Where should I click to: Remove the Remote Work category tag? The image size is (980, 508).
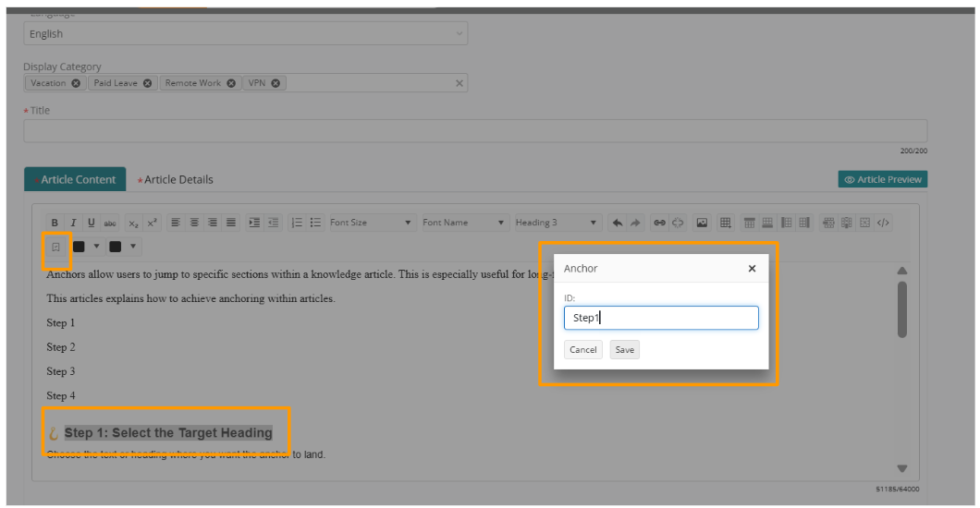(x=231, y=83)
